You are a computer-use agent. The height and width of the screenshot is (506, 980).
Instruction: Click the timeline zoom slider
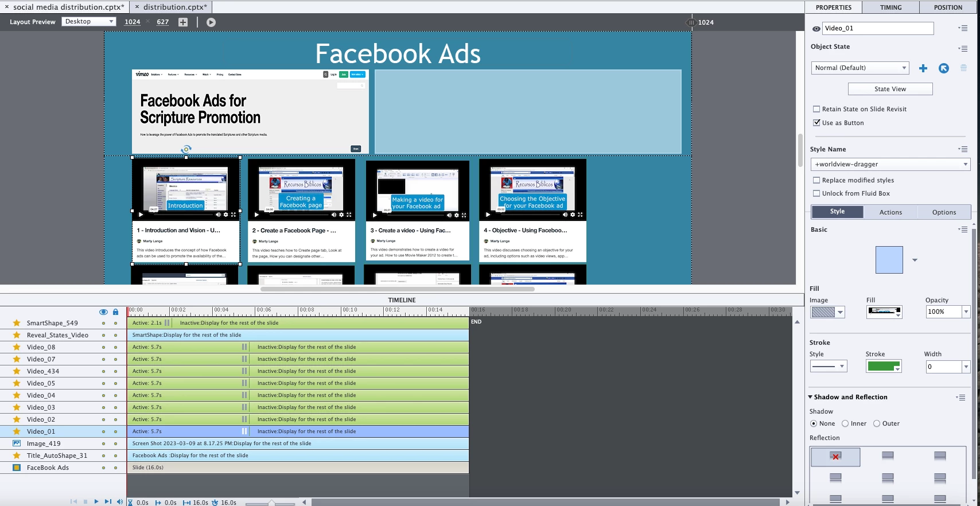point(271,503)
